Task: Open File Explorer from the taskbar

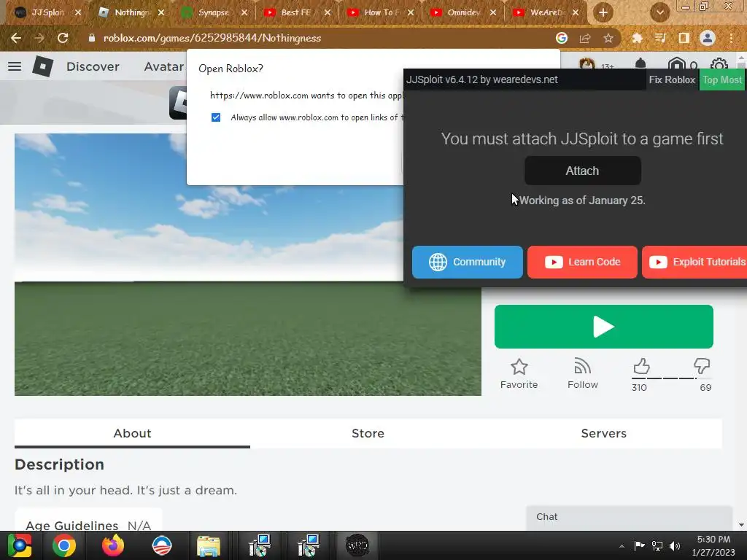Action: pyautogui.click(x=209, y=545)
